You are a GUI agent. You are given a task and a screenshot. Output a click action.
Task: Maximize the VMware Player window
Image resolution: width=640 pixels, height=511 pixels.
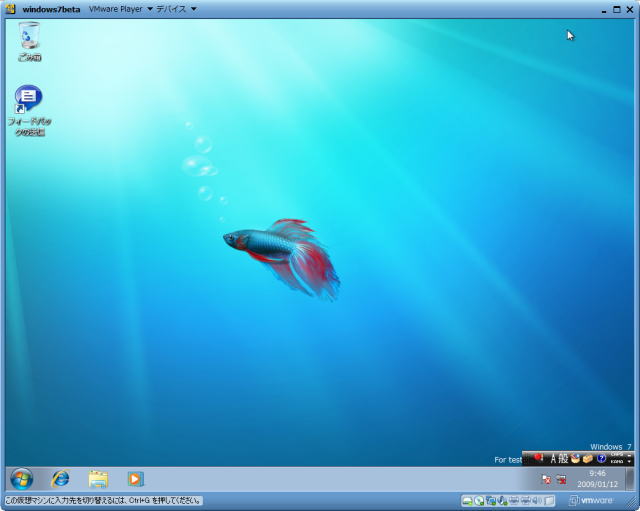click(617, 9)
